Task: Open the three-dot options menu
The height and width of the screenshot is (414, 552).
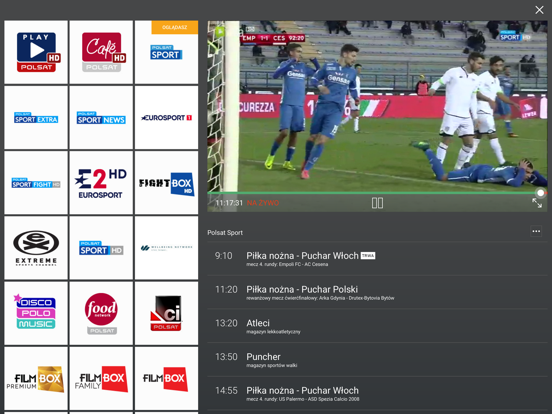Action: (x=536, y=231)
